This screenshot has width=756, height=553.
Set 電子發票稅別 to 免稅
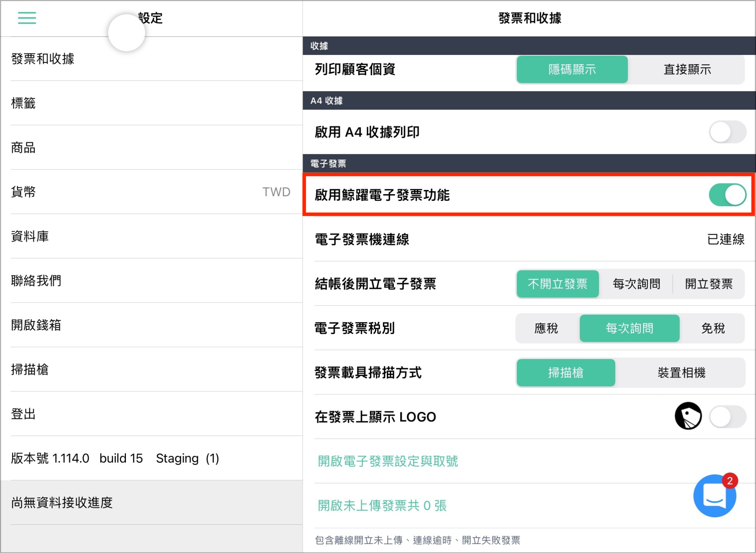click(713, 328)
